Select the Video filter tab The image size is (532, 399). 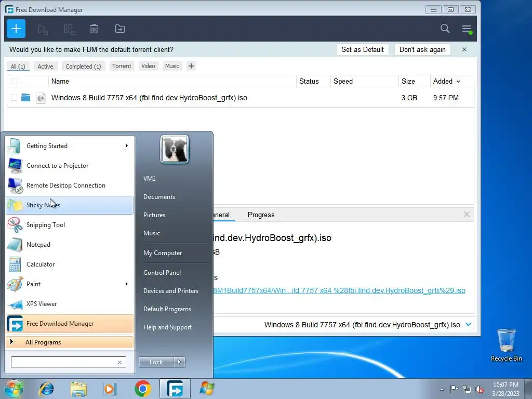[x=148, y=66]
